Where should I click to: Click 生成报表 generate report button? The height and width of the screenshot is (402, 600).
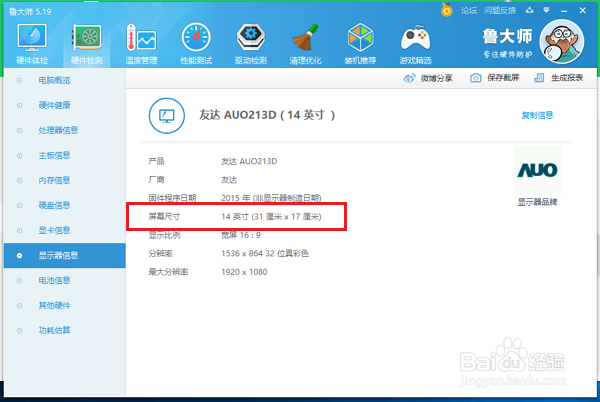558,78
